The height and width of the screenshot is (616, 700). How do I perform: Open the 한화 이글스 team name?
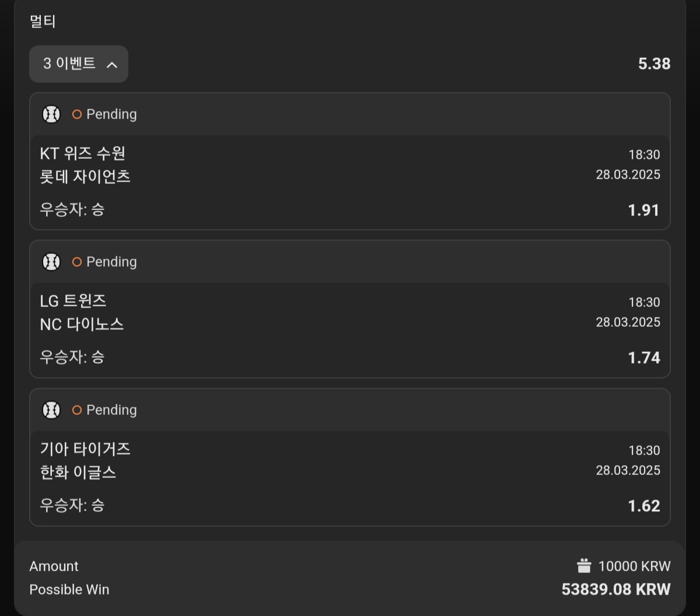pos(78,472)
